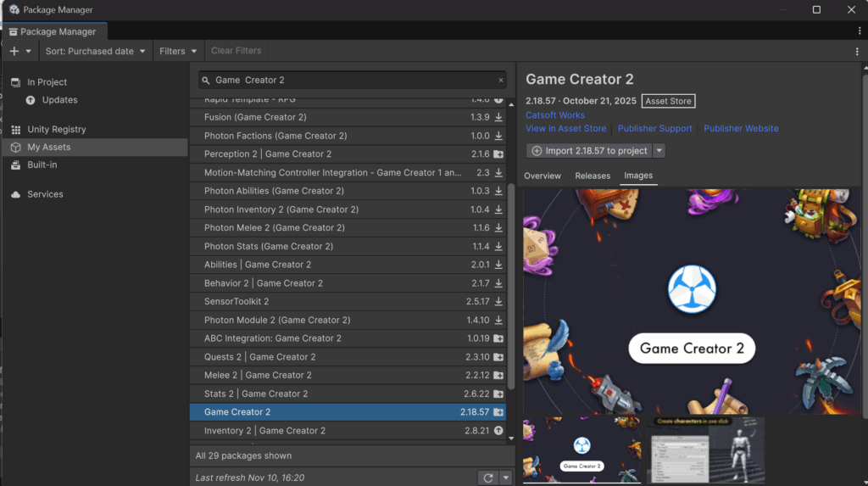The height and width of the screenshot is (486, 868).
Task: Switch to the Releases tab
Action: coord(593,176)
